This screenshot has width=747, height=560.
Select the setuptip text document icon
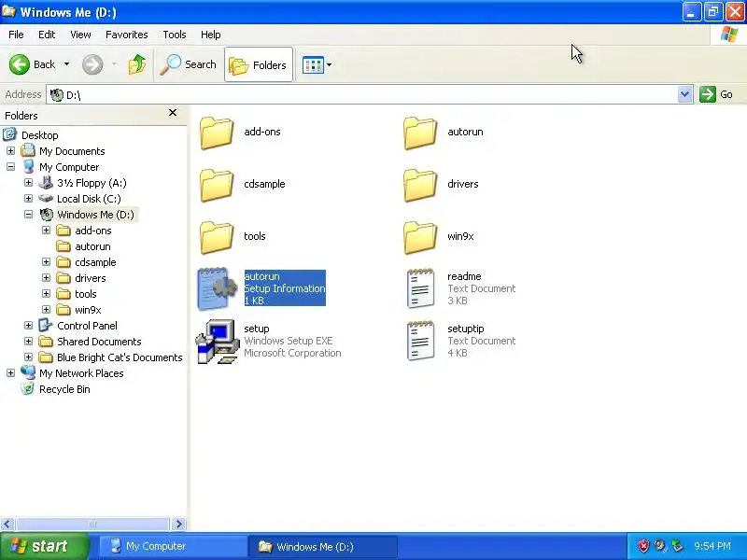click(x=420, y=341)
